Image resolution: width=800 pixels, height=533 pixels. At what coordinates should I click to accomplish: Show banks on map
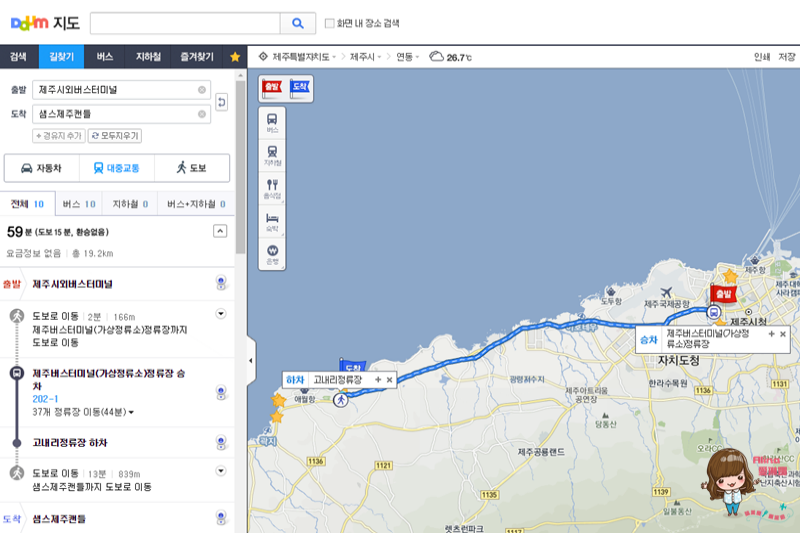click(272, 254)
